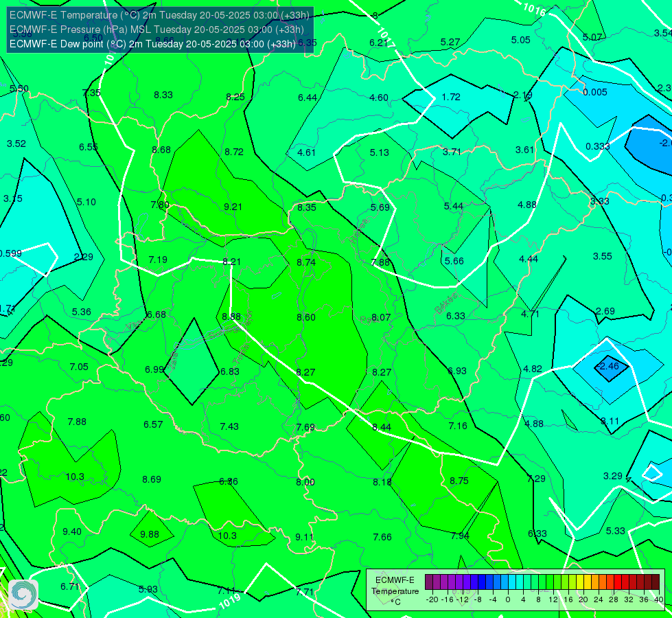Click the 1016 isobar label
Viewport: 672px width, 618px height.
(534, 8)
